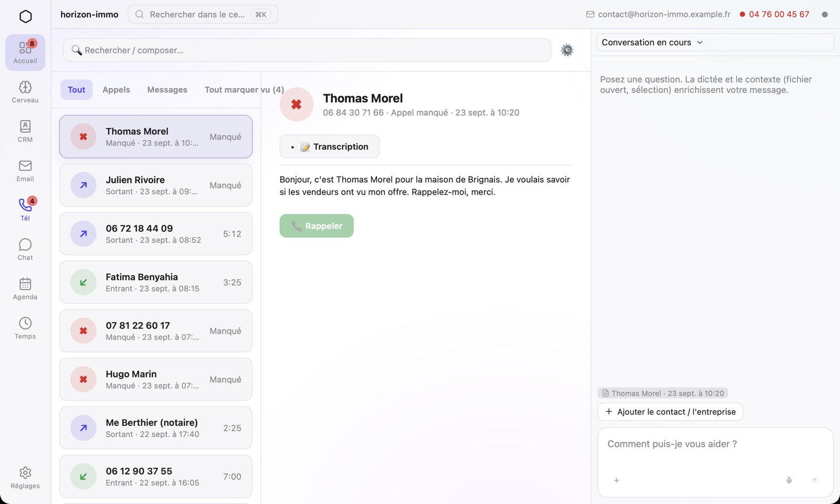The width and height of the screenshot is (840, 504).
Task: Go to the CRM module
Action: pyautogui.click(x=25, y=131)
